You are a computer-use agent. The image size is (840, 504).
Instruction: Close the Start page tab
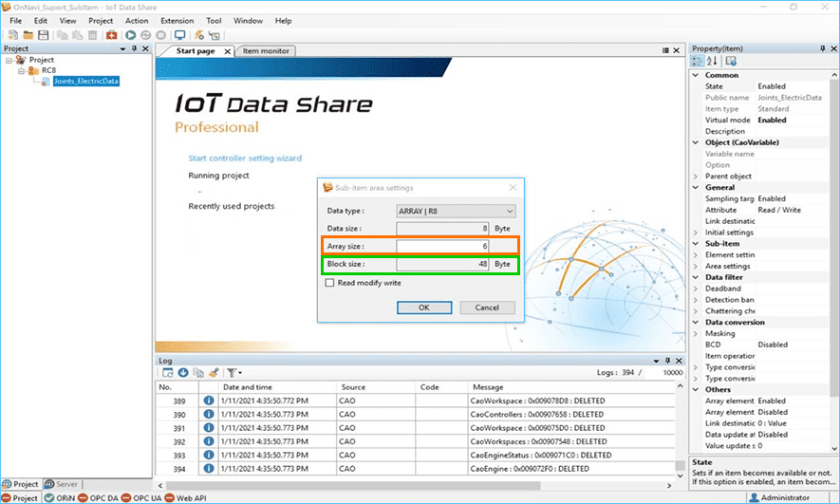pyautogui.click(x=228, y=51)
